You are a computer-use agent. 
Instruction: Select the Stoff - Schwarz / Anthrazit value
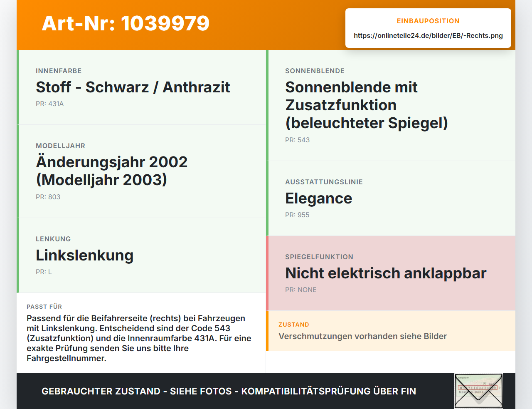133,87
